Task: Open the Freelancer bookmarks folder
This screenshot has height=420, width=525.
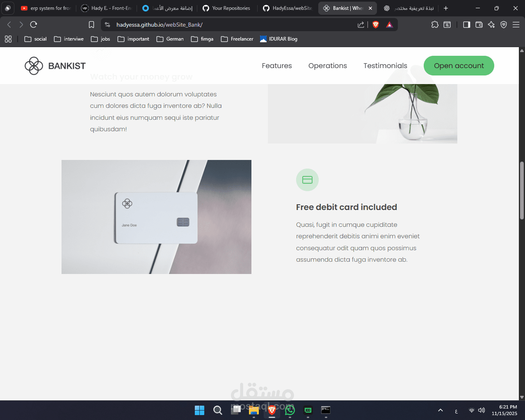Action: (x=237, y=39)
